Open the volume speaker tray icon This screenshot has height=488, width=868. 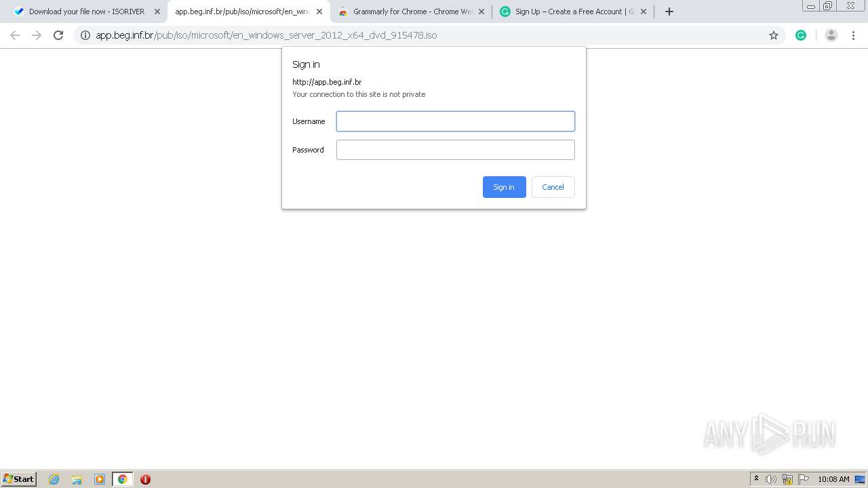click(771, 479)
